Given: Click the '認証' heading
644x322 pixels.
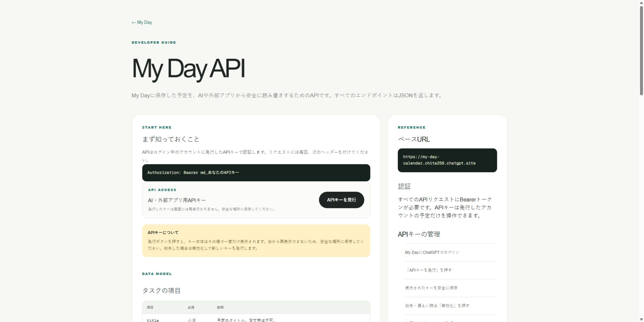Looking at the screenshot, I should 404,186.
